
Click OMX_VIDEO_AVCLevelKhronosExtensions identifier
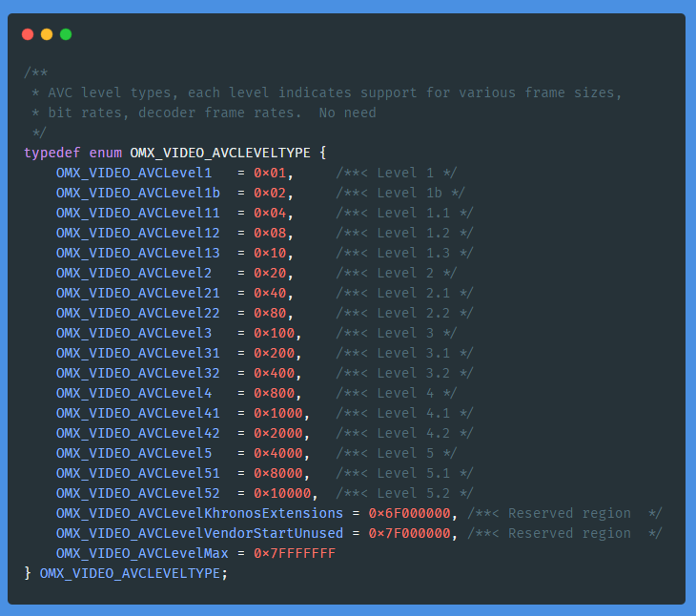(198, 513)
